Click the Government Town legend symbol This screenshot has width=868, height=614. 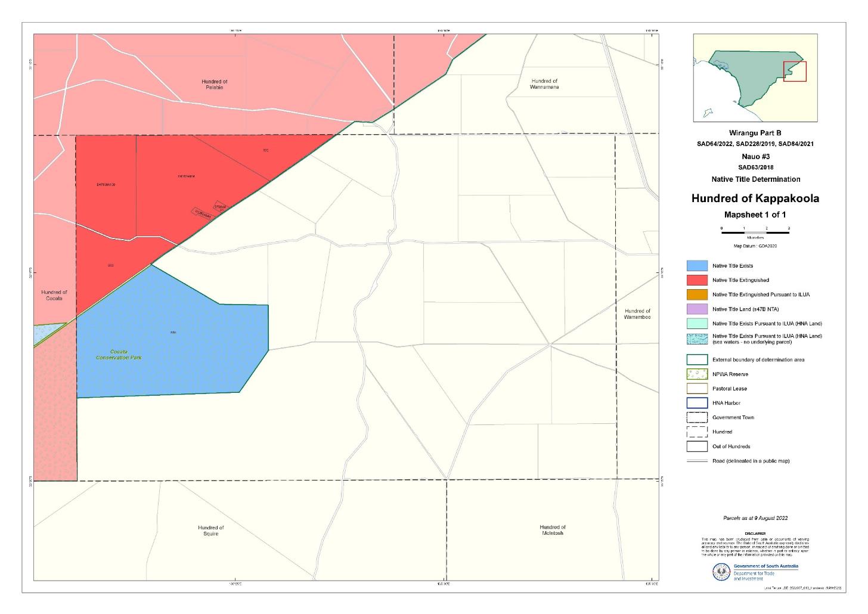[697, 417]
